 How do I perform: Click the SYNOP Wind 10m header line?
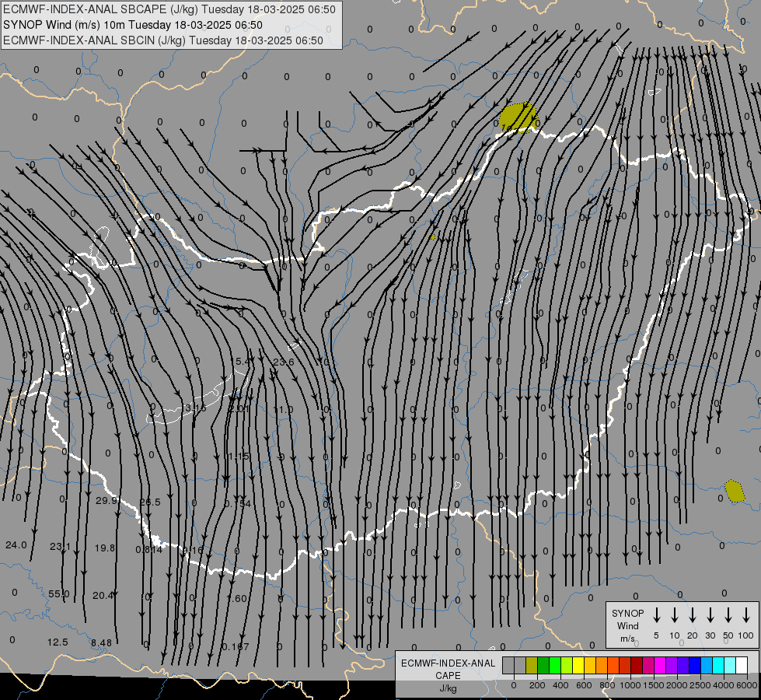[132, 25]
